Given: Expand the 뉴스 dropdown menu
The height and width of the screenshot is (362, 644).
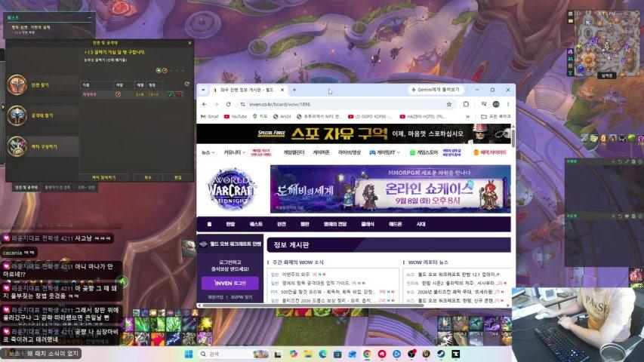Looking at the screenshot, I should 208,152.
